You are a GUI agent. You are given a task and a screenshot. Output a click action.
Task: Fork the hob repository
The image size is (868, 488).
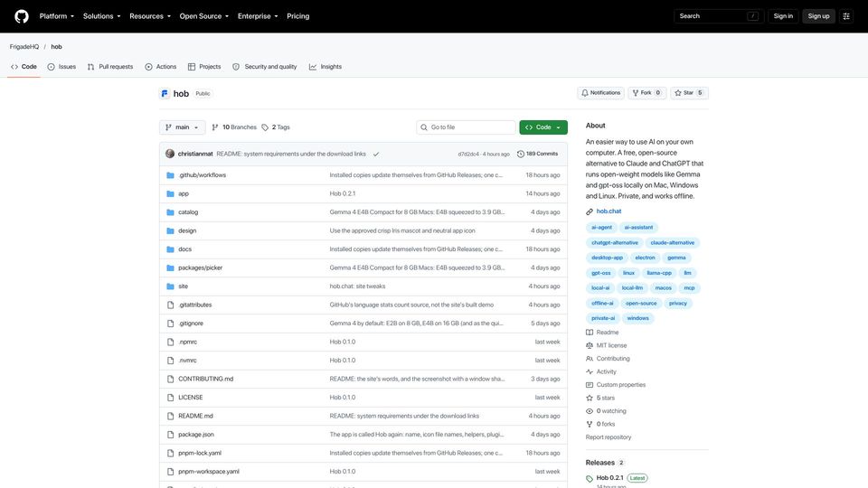coord(646,93)
